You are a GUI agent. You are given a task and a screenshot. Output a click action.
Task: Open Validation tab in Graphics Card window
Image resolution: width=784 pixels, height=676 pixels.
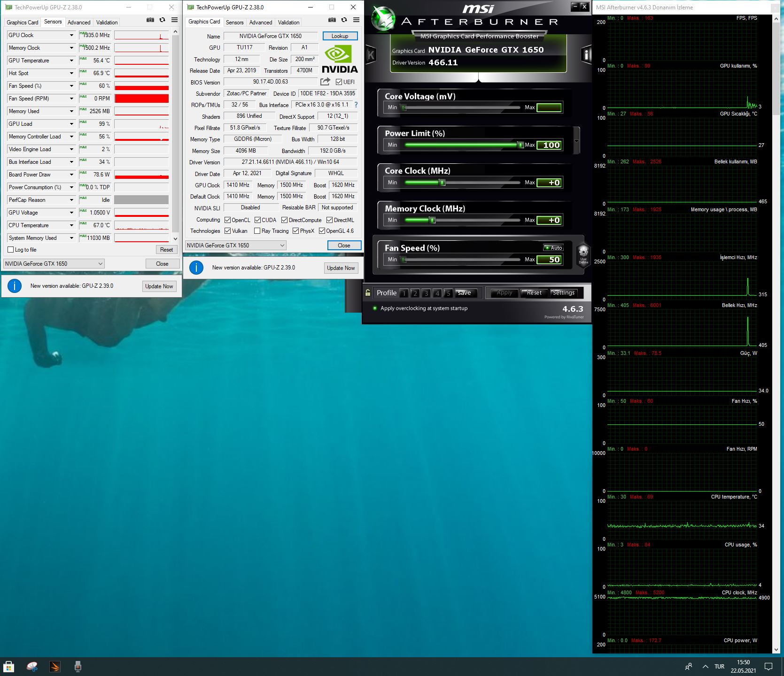pyautogui.click(x=288, y=22)
